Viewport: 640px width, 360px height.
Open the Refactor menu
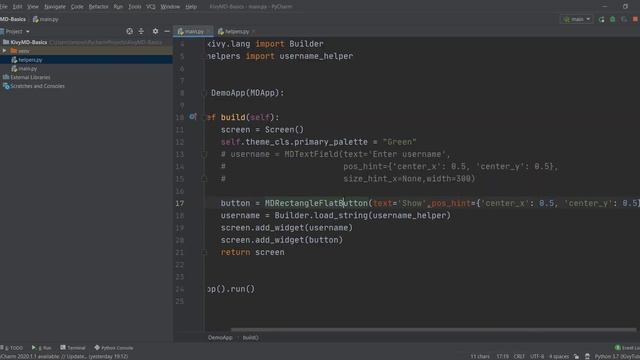point(98,7)
